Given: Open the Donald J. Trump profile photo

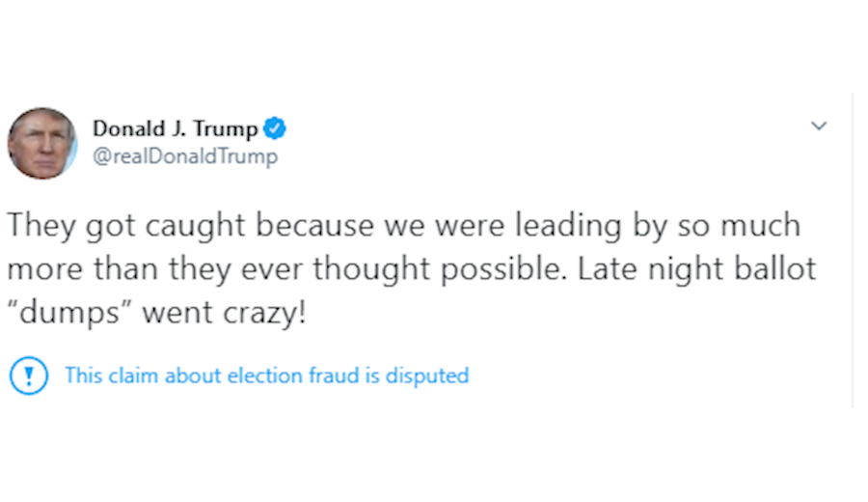Looking at the screenshot, I should (x=42, y=143).
